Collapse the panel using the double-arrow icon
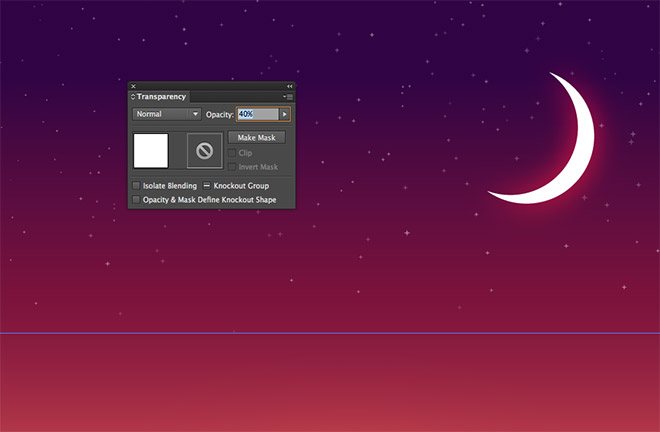 [290, 86]
